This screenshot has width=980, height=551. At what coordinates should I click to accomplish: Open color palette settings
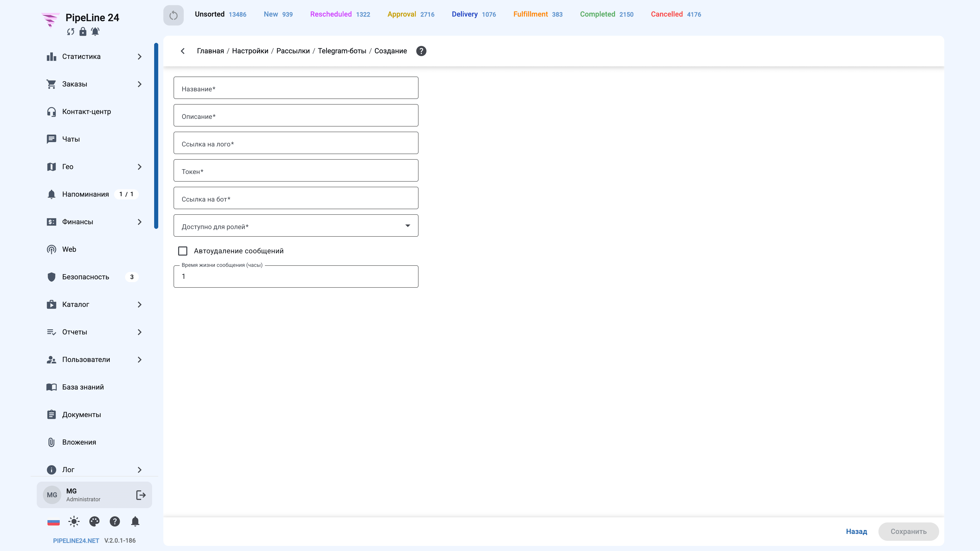pos(94,521)
